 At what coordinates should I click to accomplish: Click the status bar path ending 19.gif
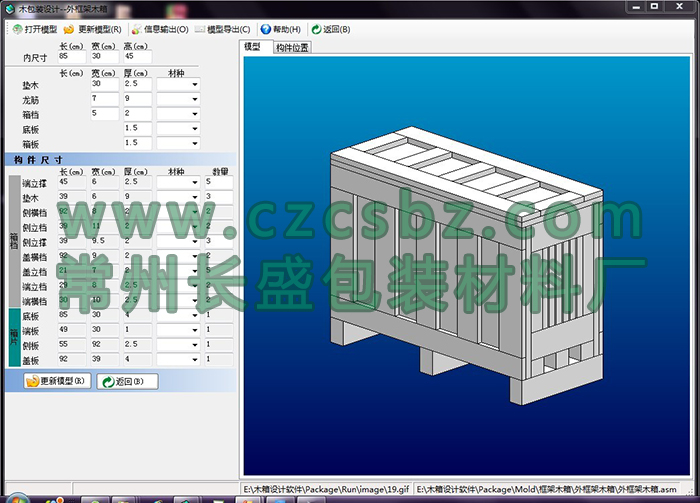pos(326,489)
